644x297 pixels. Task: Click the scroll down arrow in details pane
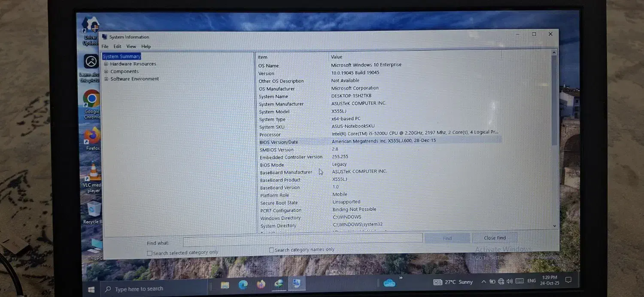554,226
